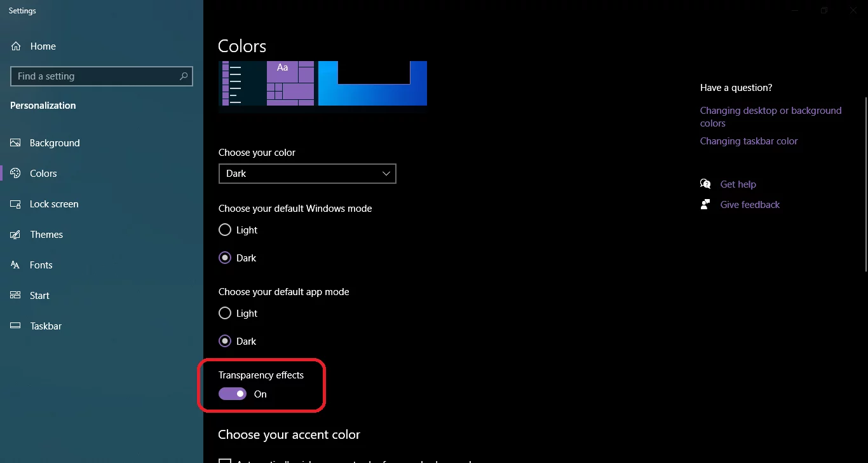The width and height of the screenshot is (868, 463).
Task: Click the Taskbar settings icon
Action: click(17, 326)
